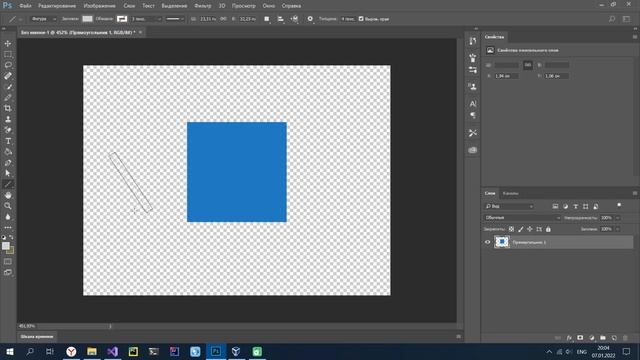Open the Filter menu
The image size is (640, 360).
click(202, 6)
